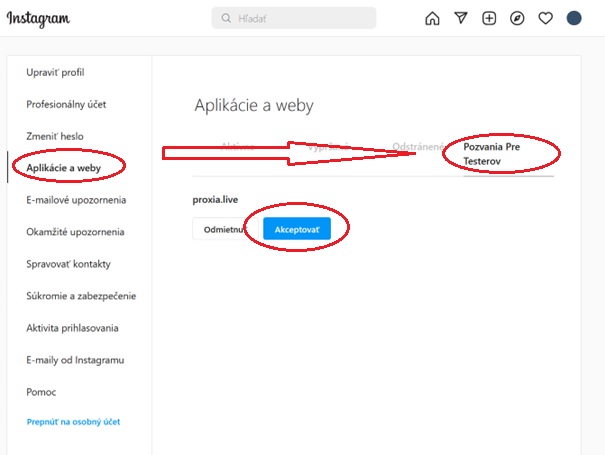Click the search field Hľadať
This screenshot has width=605, height=455.
(x=294, y=18)
